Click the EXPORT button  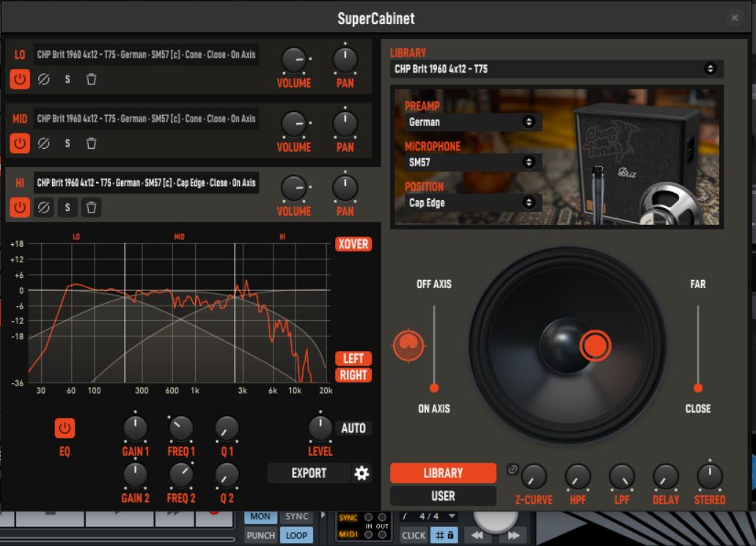(309, 473)
